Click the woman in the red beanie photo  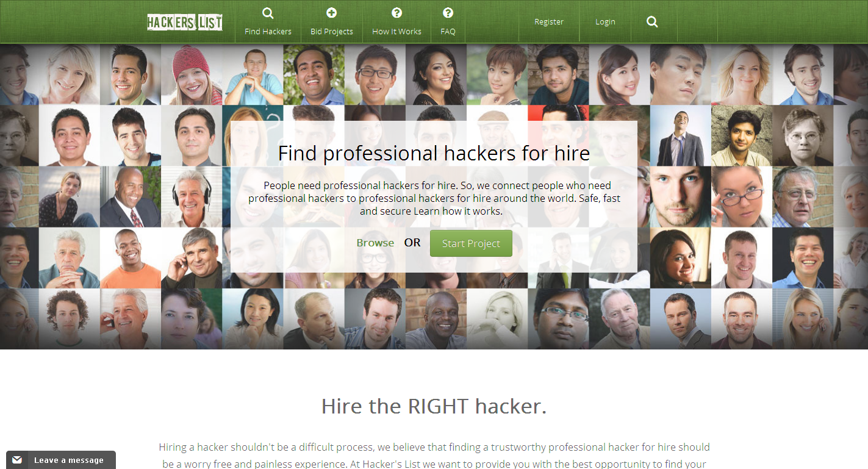point(192,74)
